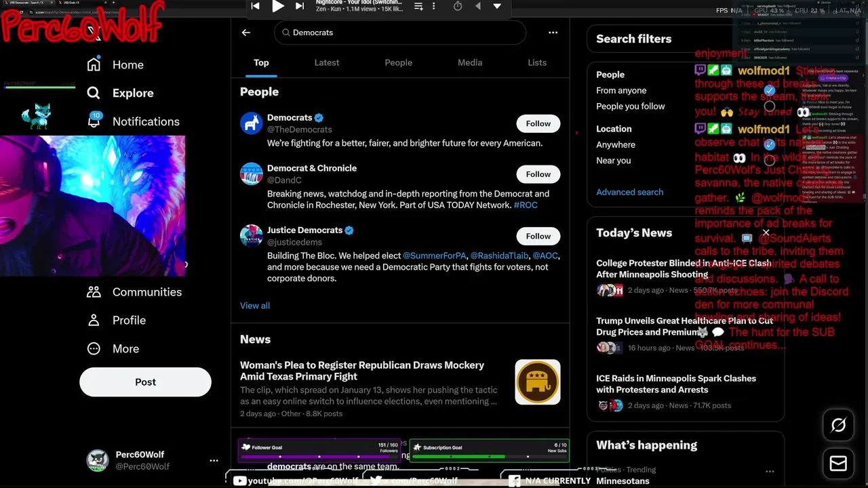868x488 pixels.
Task: Open Home in X sidebar
Action: coord(115,64)
